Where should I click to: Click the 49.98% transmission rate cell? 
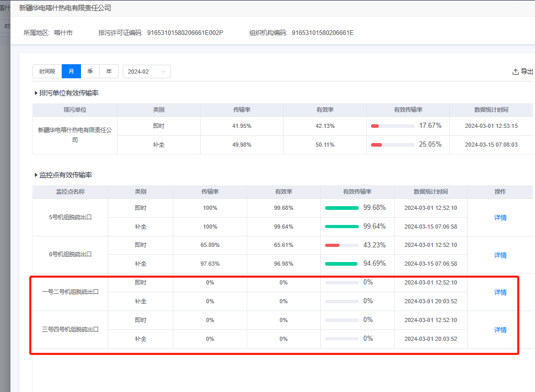point(242,145)
